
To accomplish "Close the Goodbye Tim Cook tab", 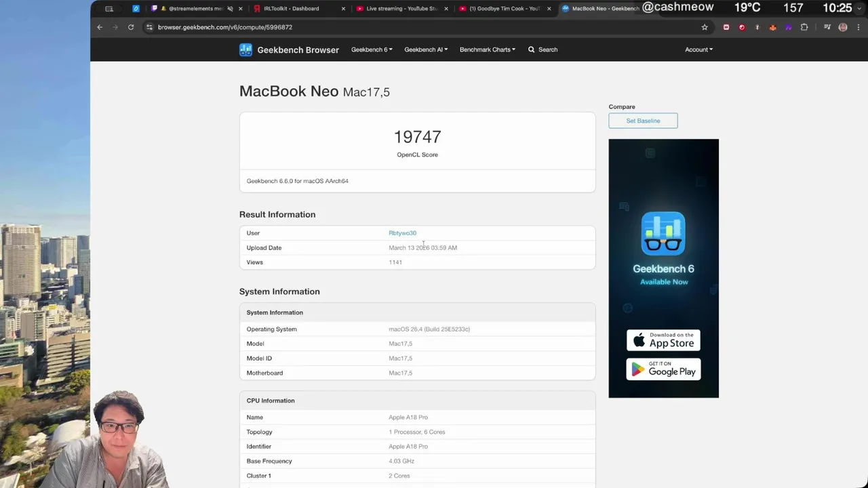I will coord(549,9).
